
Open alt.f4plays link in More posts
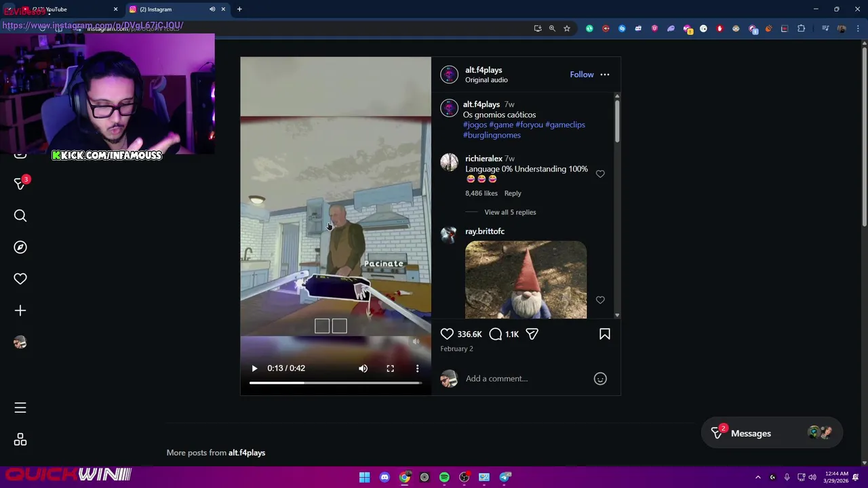[247, 453]
